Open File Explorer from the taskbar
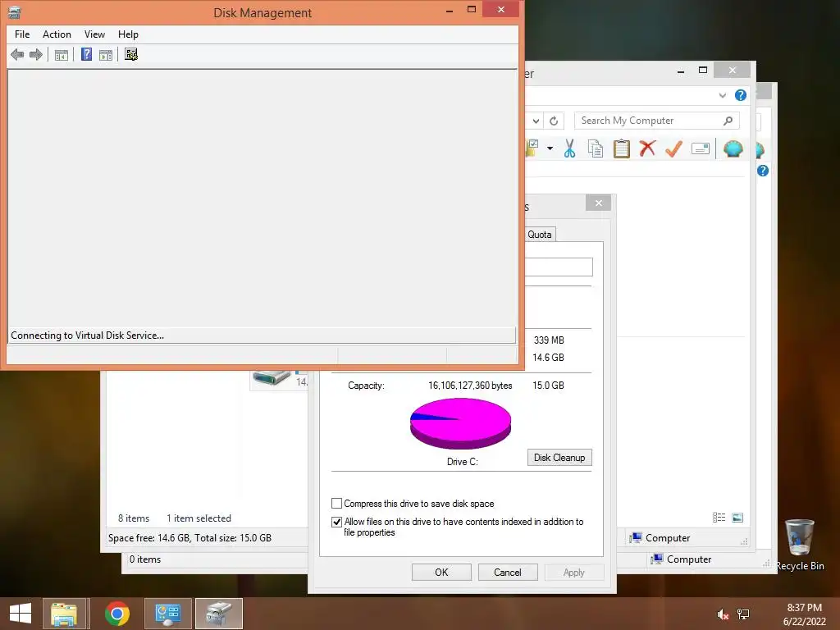 (64, 614)
